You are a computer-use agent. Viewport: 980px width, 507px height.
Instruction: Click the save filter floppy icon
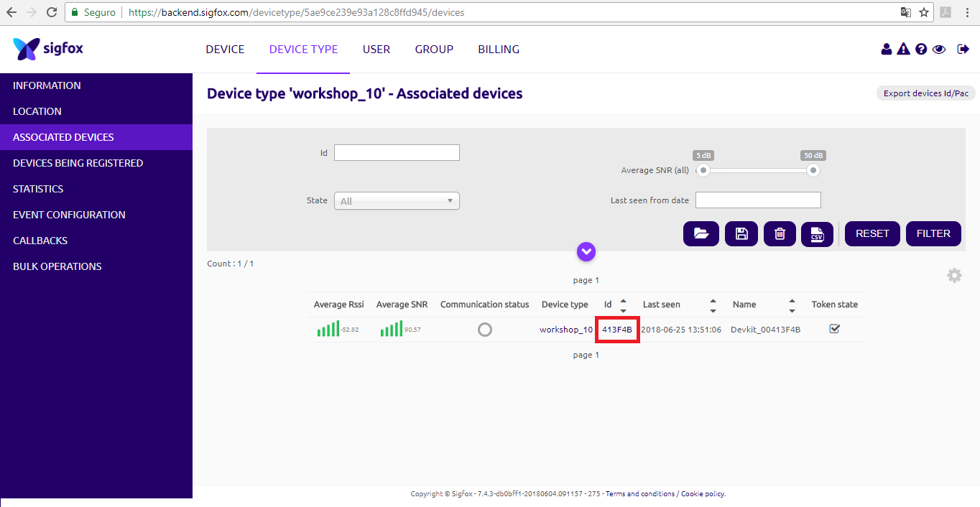click(741, 233)
